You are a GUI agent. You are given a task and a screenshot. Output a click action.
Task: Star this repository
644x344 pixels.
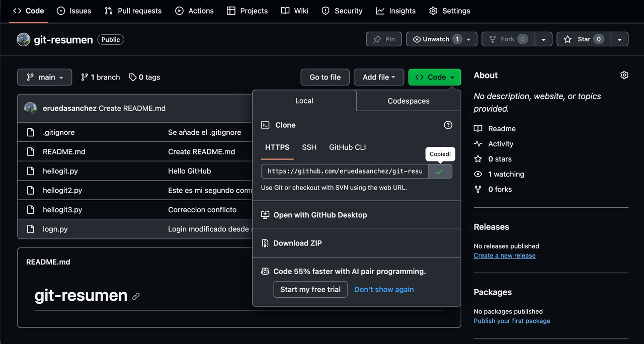click(584, 39)
